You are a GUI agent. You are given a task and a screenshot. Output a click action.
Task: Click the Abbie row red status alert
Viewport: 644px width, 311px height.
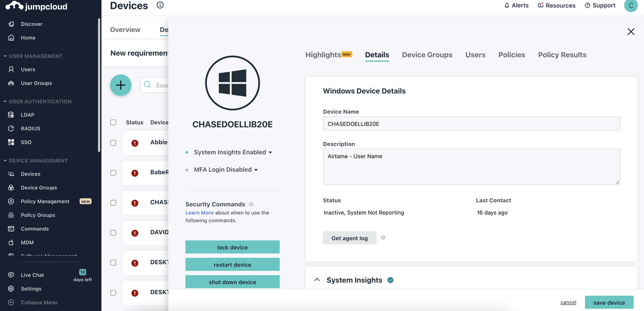pos(135,143)
